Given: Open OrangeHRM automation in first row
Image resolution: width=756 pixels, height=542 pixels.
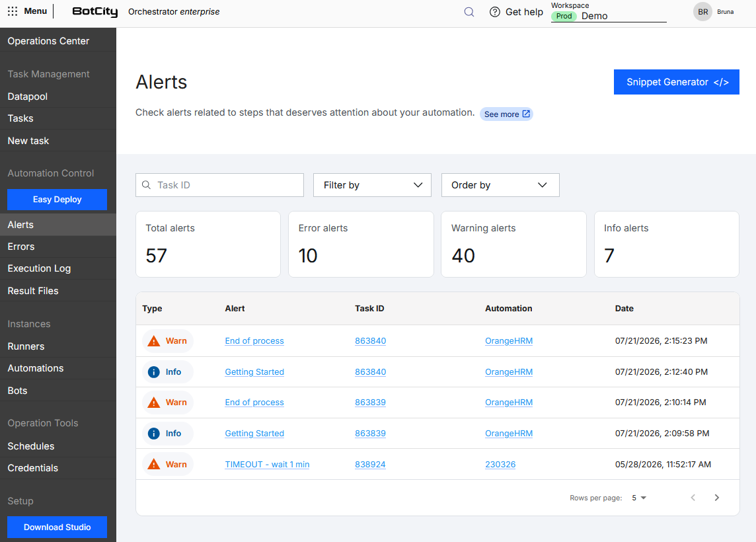Looking at the screenshot, I should (509, 341).
